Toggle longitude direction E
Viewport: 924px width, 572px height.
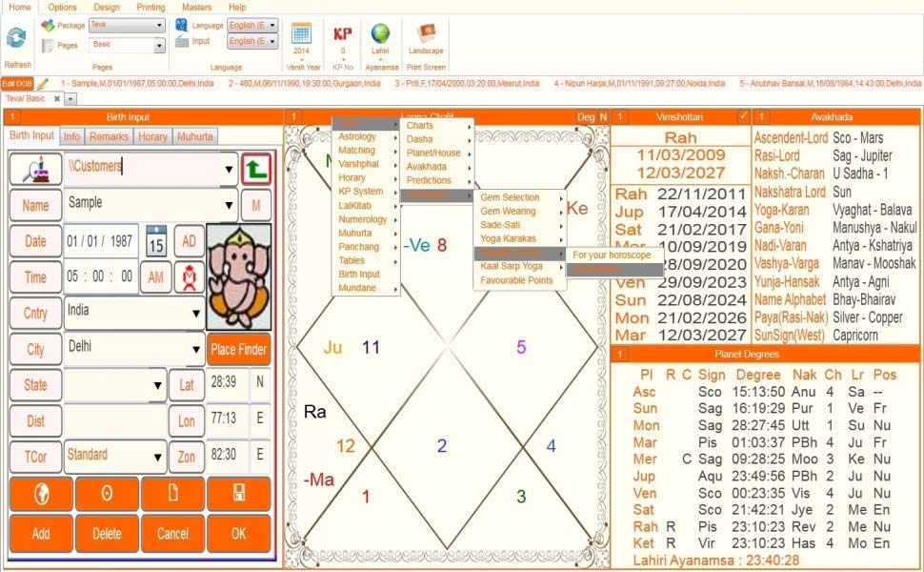(x=260, y=419)
